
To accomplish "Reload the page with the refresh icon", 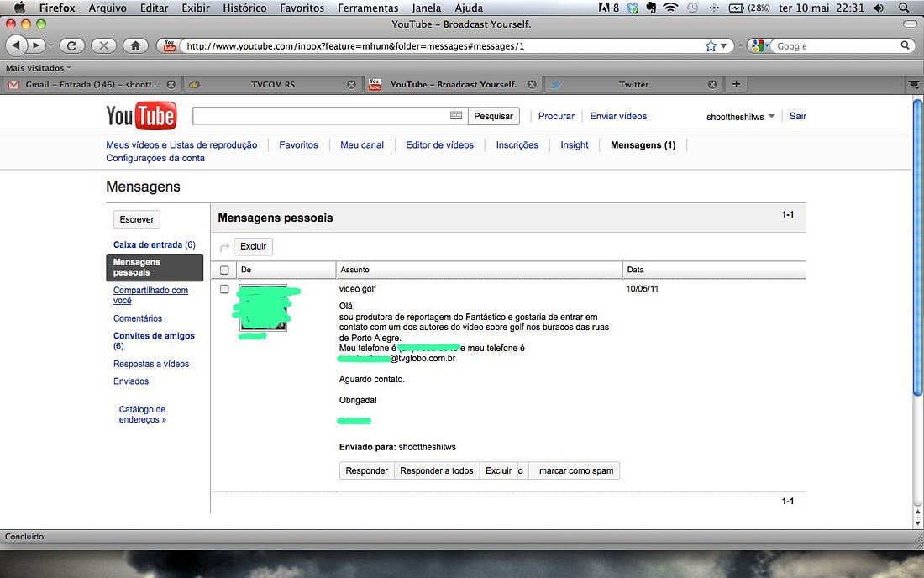I will 72,45.
